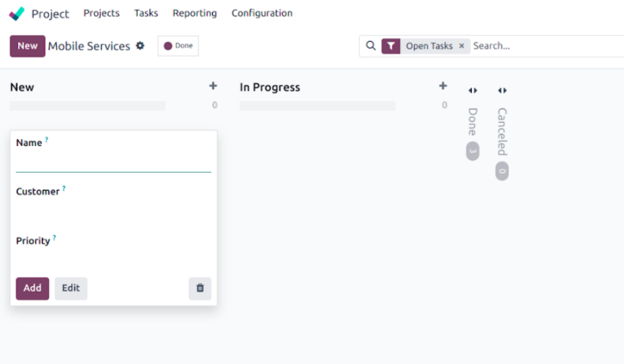Click the search magnifier icon
Viewport: 624px width, 364px height.
[370, 46]
